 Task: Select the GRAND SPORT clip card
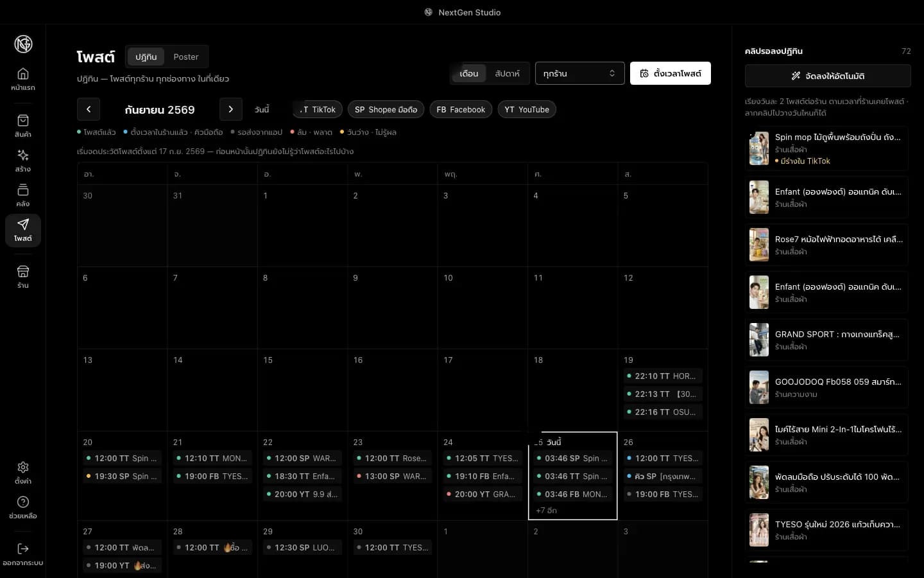[x=826, y=340]
